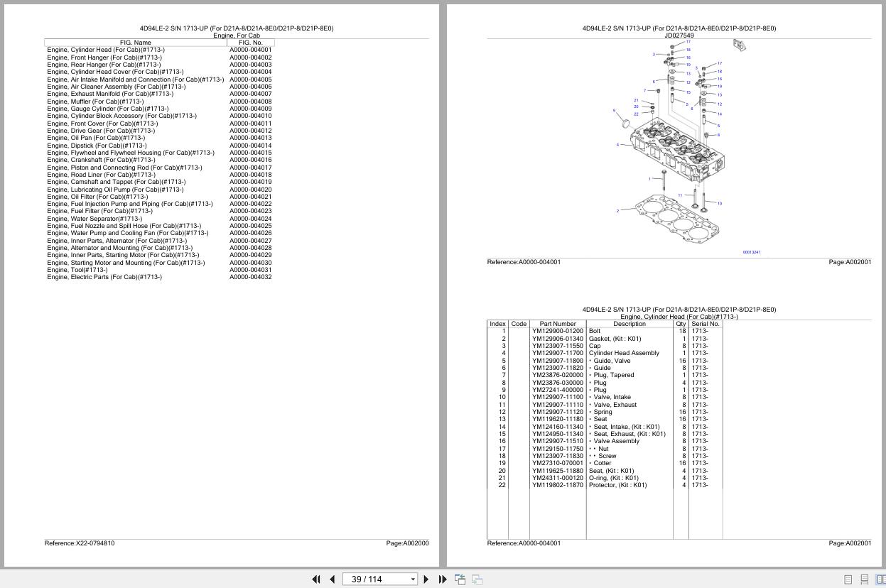Select part number YM129907-11700
The image size is (886, 588).
coord(558,353)
